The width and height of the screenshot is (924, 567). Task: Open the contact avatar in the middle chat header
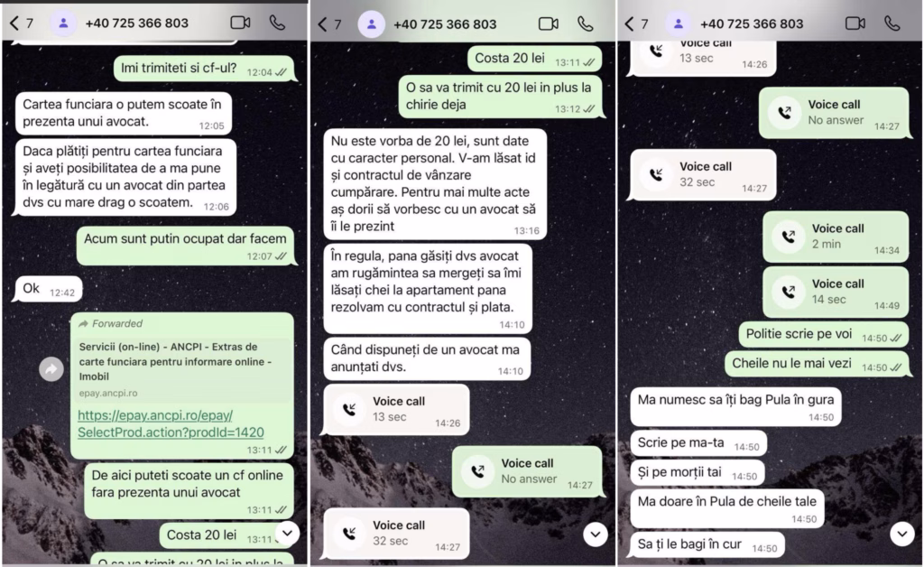pyautogui.click(x=371, y=24)
